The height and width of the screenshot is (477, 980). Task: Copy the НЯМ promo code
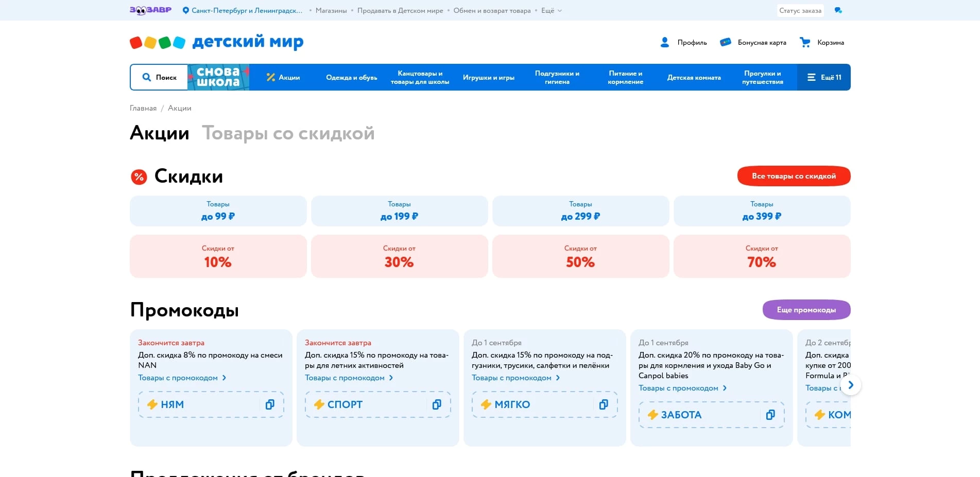[270, 404]
